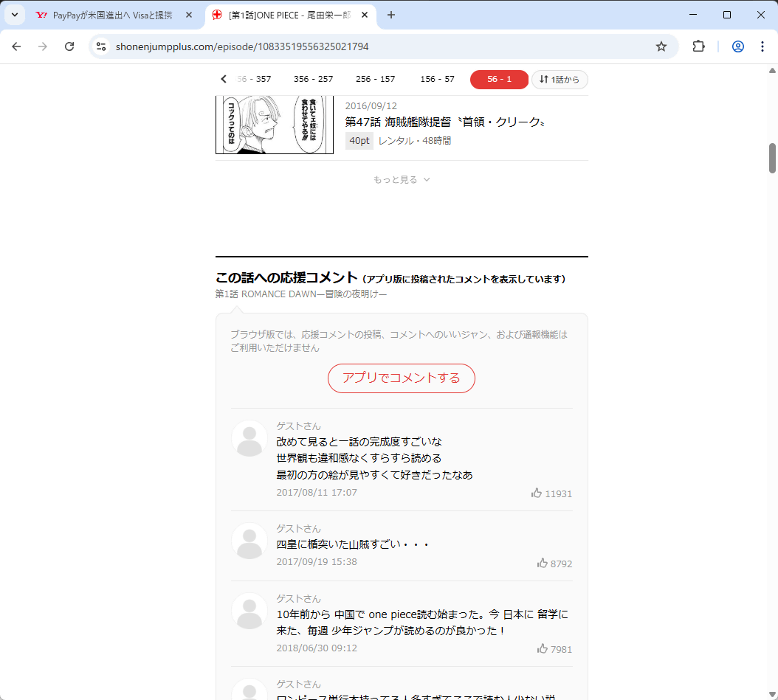Screen dimensions: 778x700
Task: Open a new tab with plus button
Action: pos(391,15)
